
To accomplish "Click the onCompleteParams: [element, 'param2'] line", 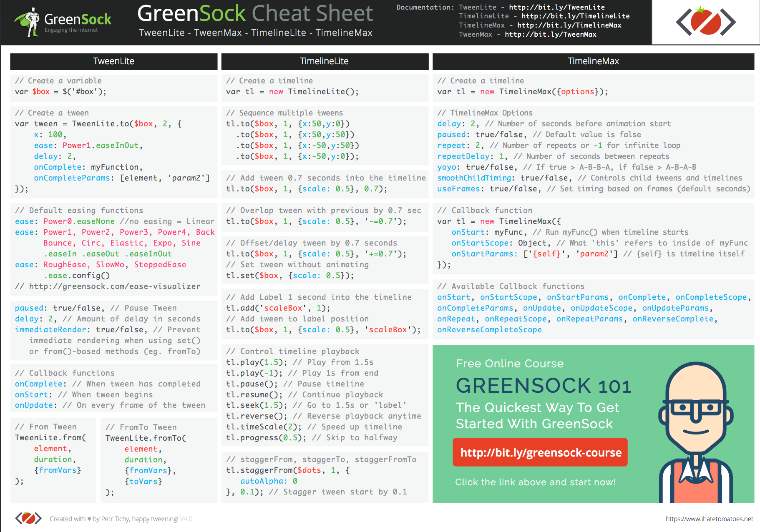I will [122, 178].
